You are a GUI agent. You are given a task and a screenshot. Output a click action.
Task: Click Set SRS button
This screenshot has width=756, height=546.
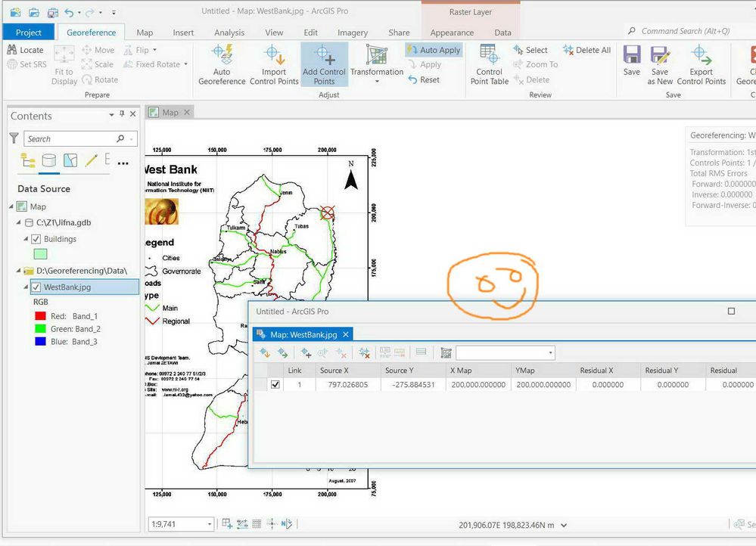[x=27, y=64]
